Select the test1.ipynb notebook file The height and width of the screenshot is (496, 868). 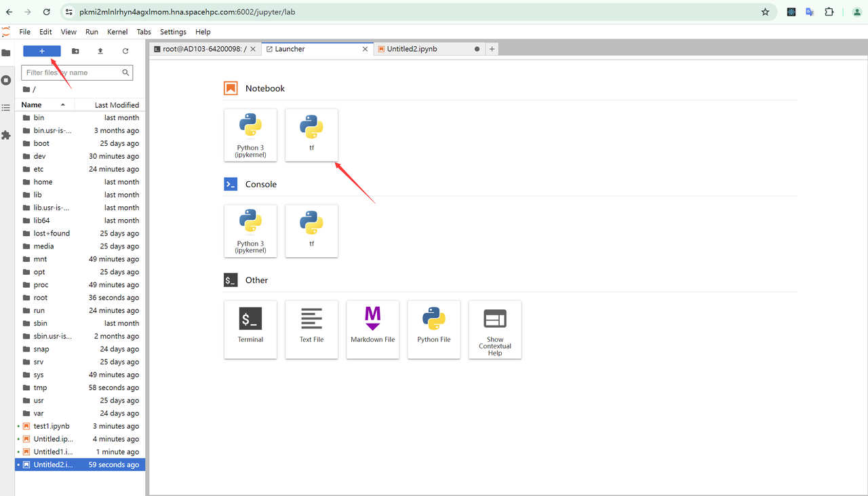(80, 426)
